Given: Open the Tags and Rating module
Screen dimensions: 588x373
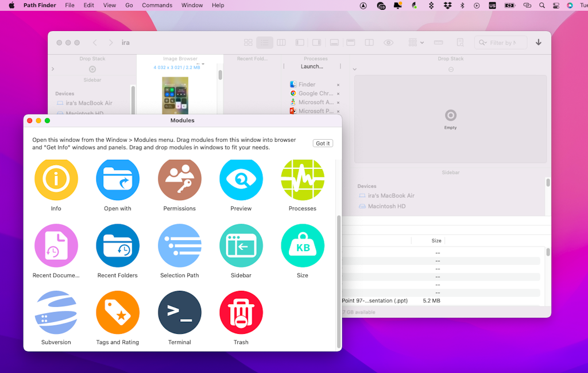Looking at the screenshot, I should pos(117,312).
